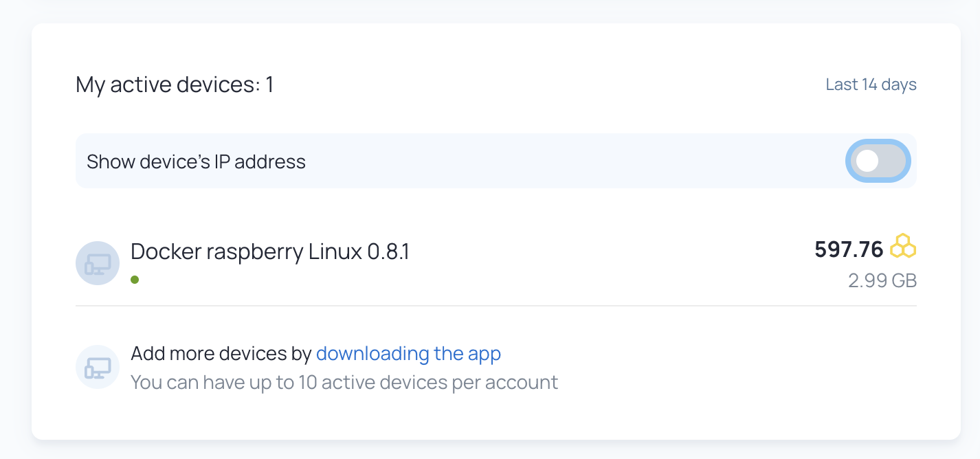Click the green online status dot
980x459 pixels.
tap(135, 280)
